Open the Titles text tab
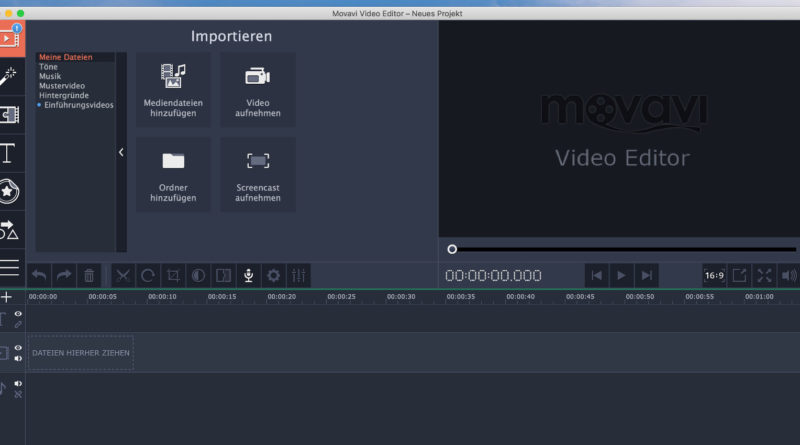800x445 pixels. [x=8, y=153]
